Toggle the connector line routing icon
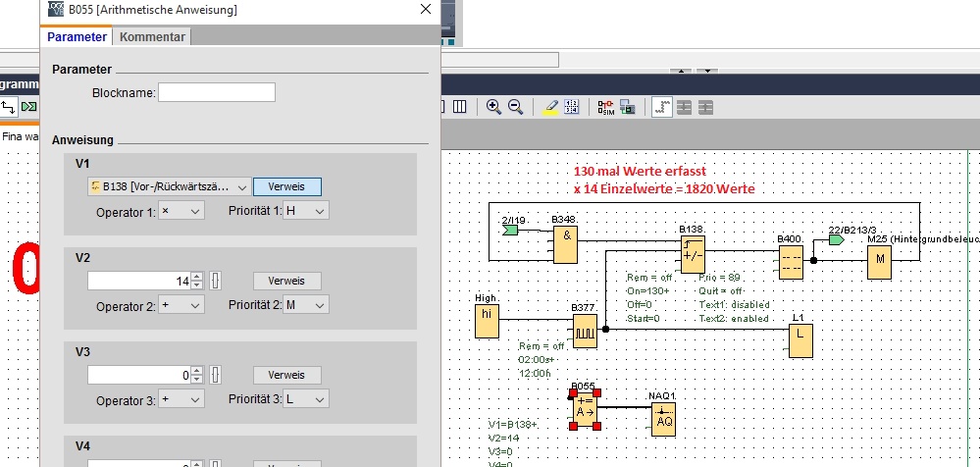 point(662,107)
